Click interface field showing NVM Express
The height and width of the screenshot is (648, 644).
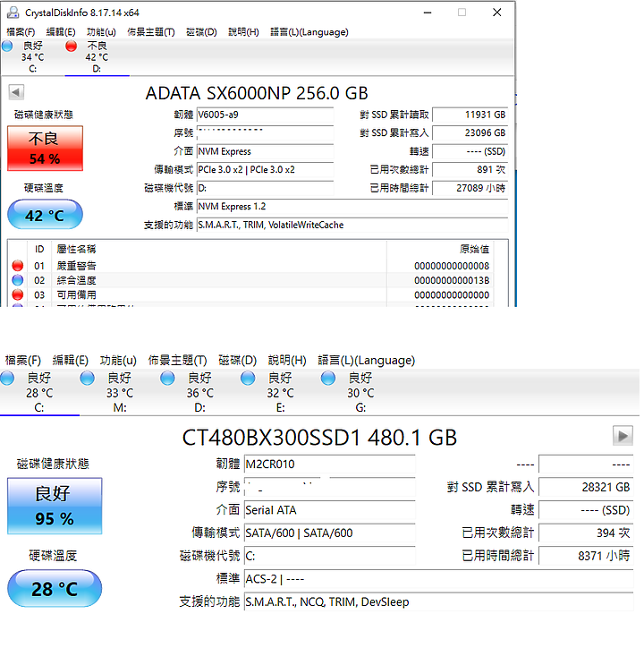click(x=265, y=151)
